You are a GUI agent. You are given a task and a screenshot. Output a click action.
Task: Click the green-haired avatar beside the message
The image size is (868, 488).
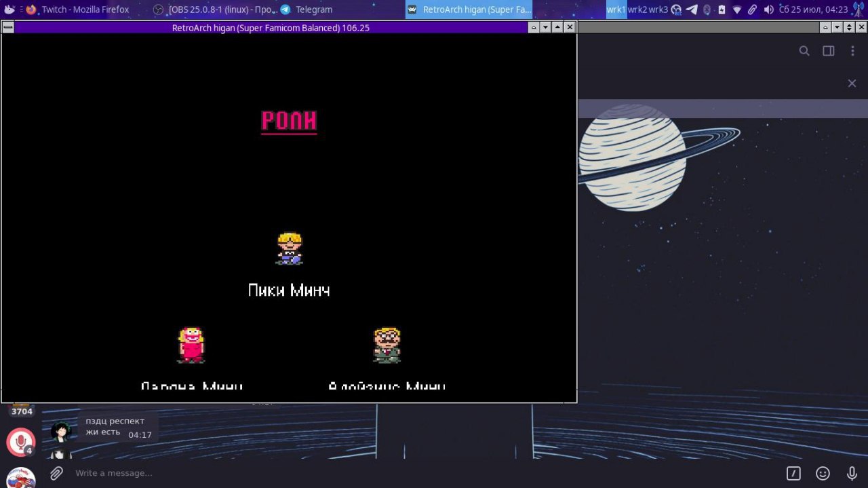(61, 432)
